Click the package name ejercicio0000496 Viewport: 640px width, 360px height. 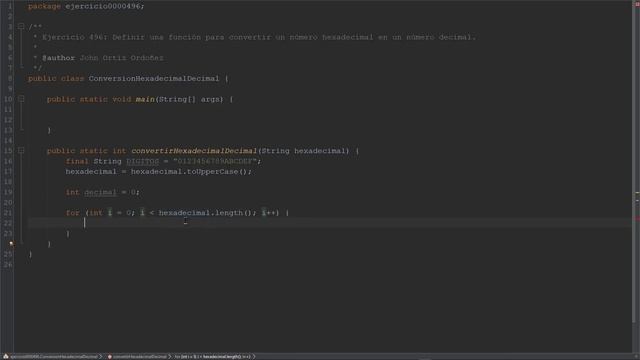point(104,6)
